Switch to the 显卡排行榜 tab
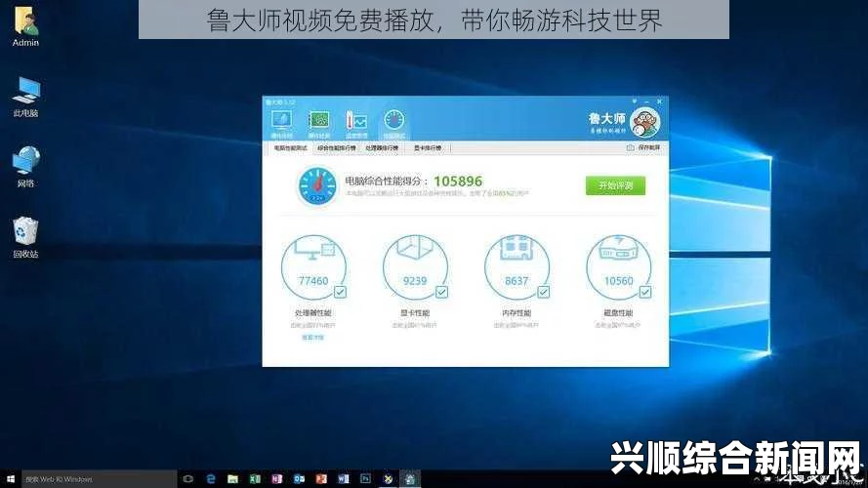The width and height of the screenshot is (868, 488). point(428,148)
